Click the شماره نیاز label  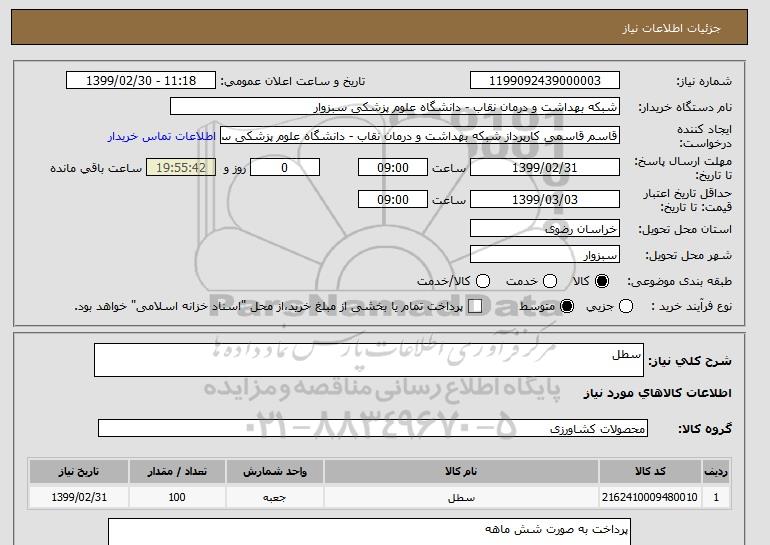[x=704, y=82]
